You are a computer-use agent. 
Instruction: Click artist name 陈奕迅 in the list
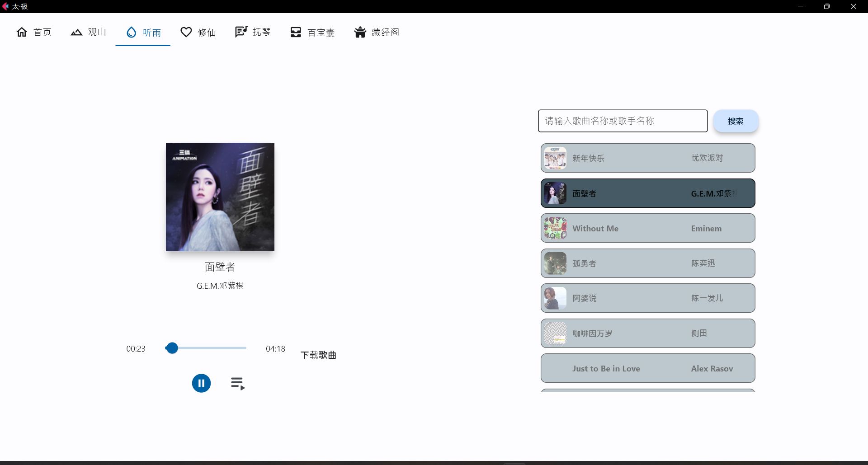703,263
